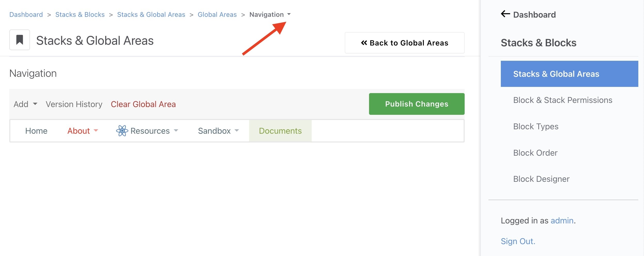The height and width of the screenshot is (256, 644).
Task: Open Block & Stack Permissions in sidebar
Action: [x=563, y=100]
